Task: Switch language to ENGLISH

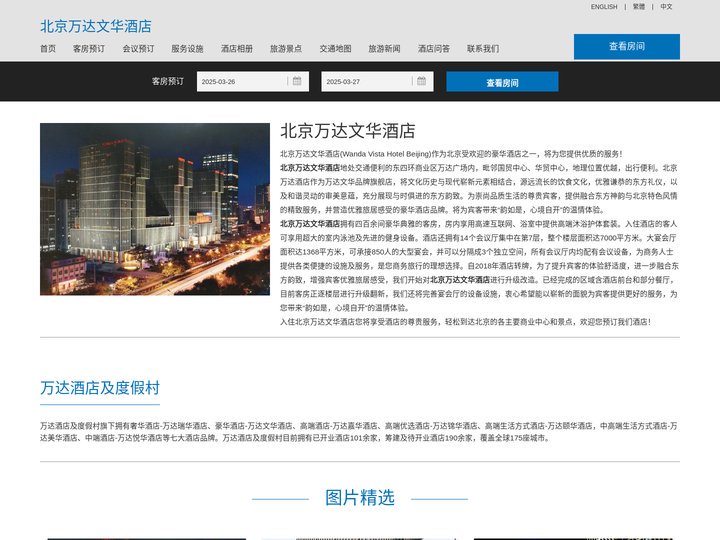Action: pyautogui.click(x=604, y=7)
